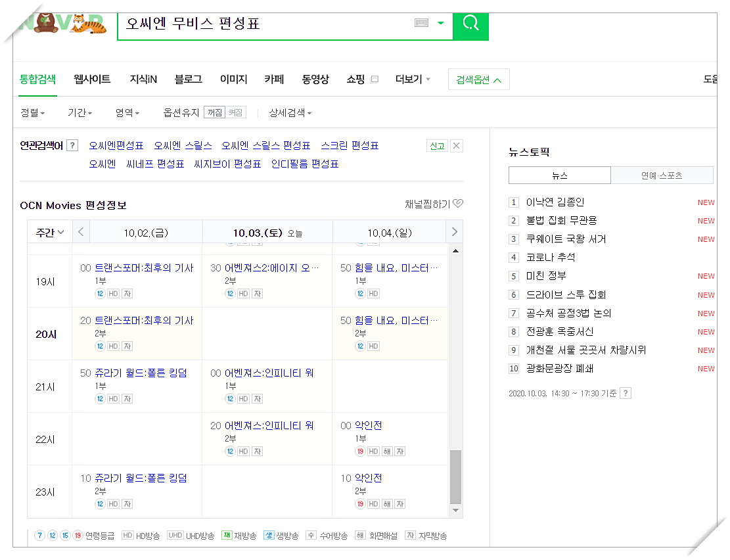Screen dimensions: 730x560
Task: Click the new-window icon beside 쇼핑
Action: [x=375, y=79]
